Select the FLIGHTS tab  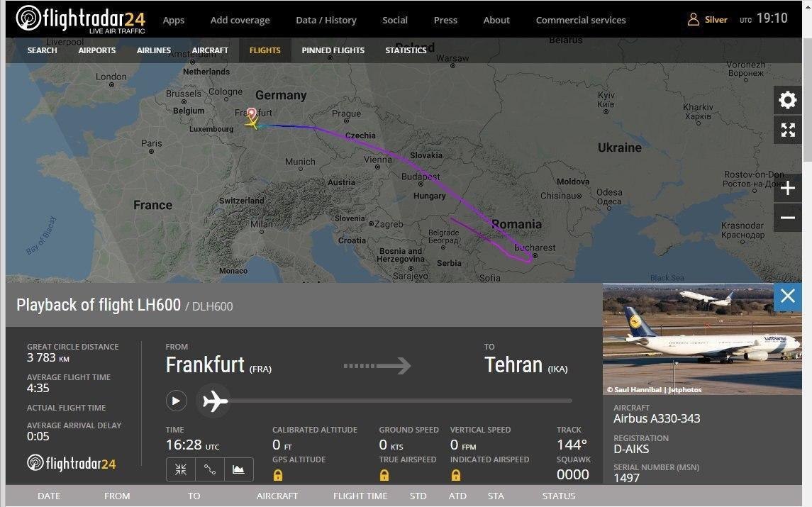pos(265,50)
